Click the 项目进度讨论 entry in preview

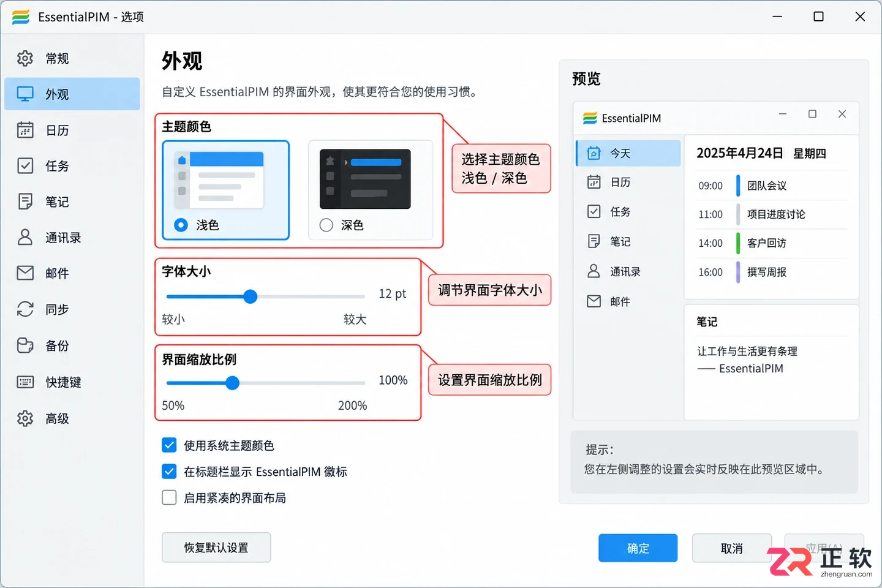pyautogui.click(x=776, y=214)
